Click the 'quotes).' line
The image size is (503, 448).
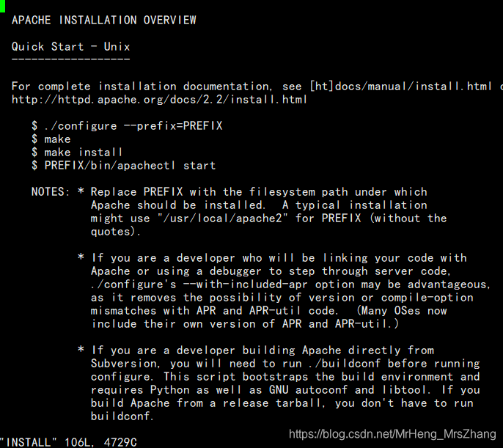(116, 232)
